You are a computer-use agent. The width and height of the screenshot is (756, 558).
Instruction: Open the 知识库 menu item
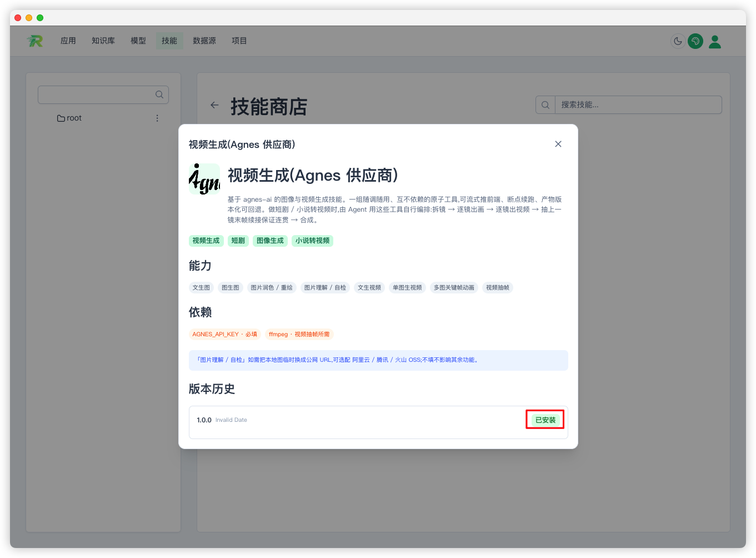point(103,41)
